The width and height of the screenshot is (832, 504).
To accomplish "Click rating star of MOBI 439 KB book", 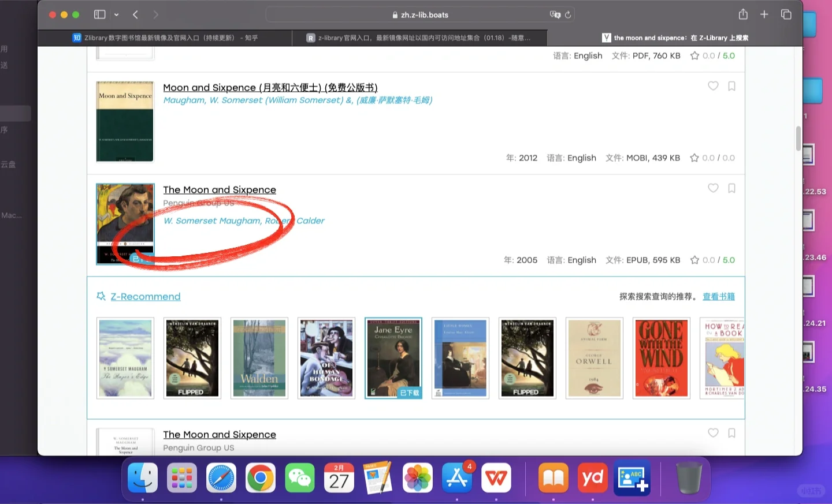I will (x=694, y=158).
